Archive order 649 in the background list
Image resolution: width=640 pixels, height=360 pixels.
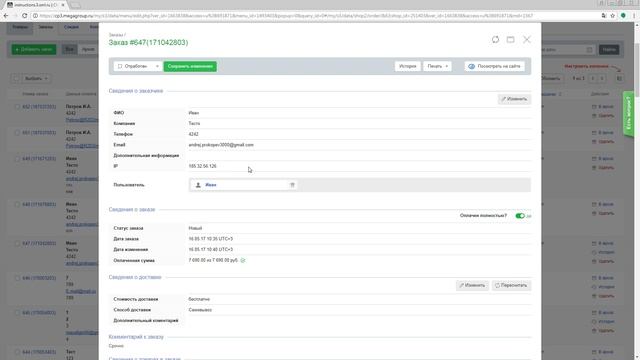[602, 158]
